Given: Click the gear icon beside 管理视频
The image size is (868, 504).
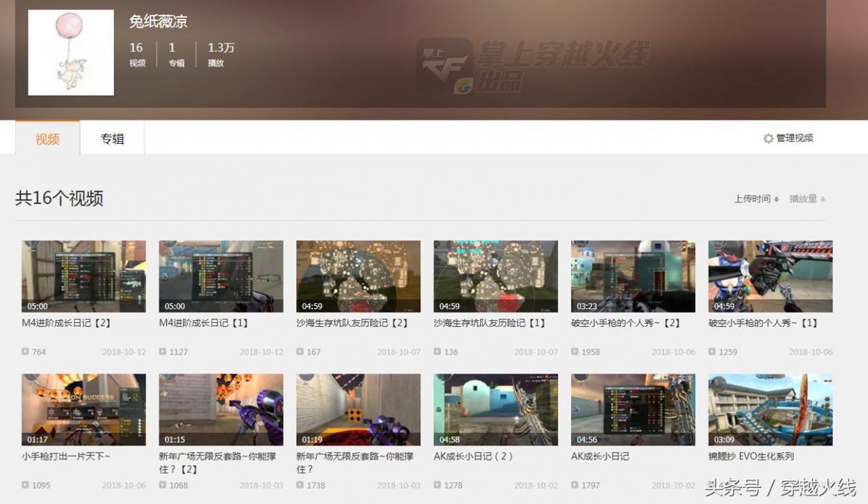Looking at the screenshot, I should coord(768,138).
